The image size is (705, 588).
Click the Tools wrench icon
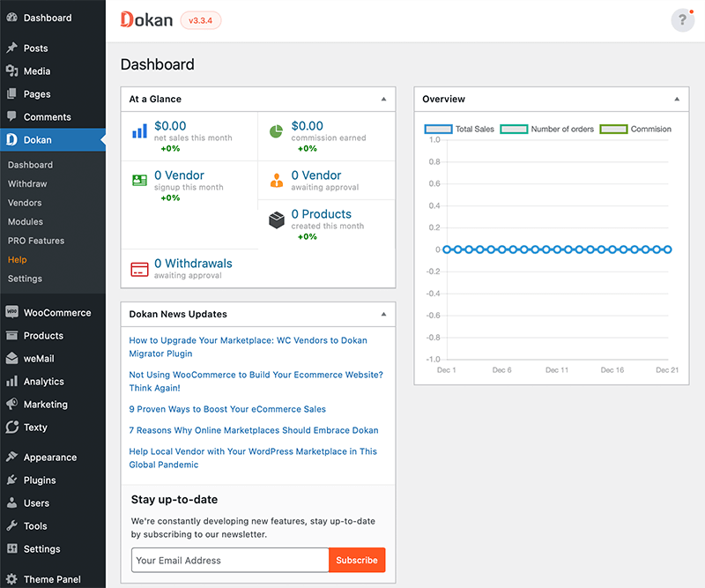[x=11, y=525]
